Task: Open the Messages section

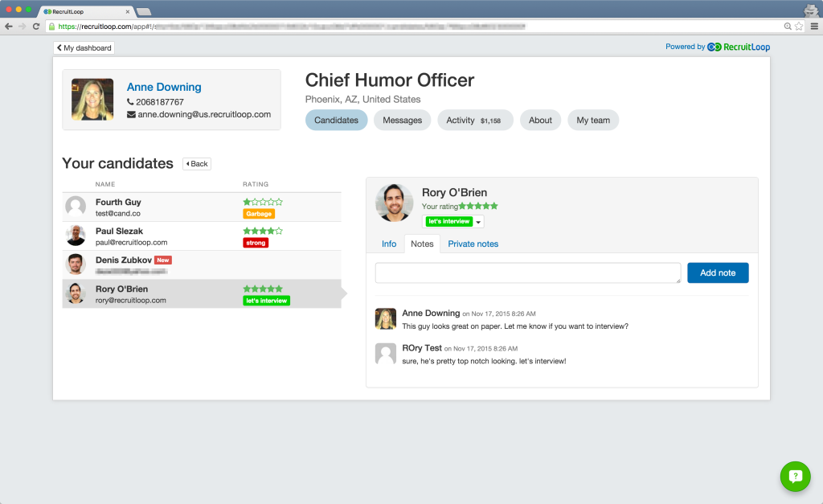Action: pyautogui.click(x=402, y=121)
